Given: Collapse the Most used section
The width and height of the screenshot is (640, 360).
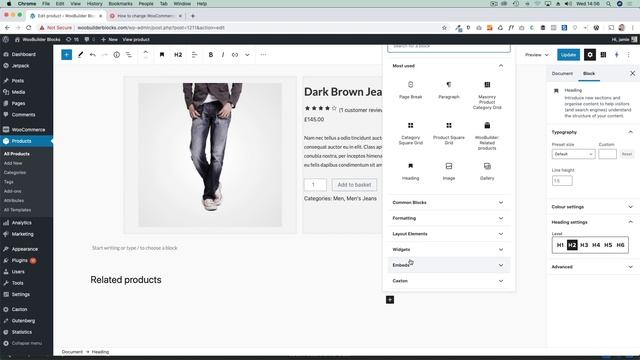Looking at the screenshot, I should point(449,66).
